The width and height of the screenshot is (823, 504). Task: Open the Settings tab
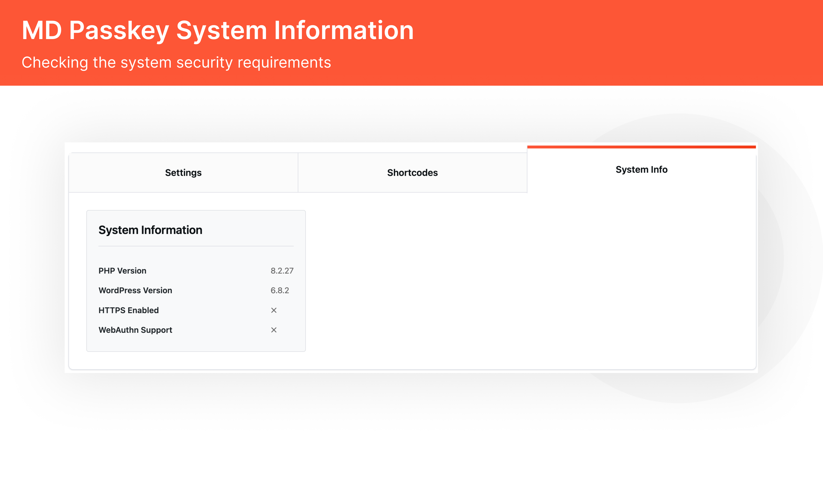tap(183, 173)
